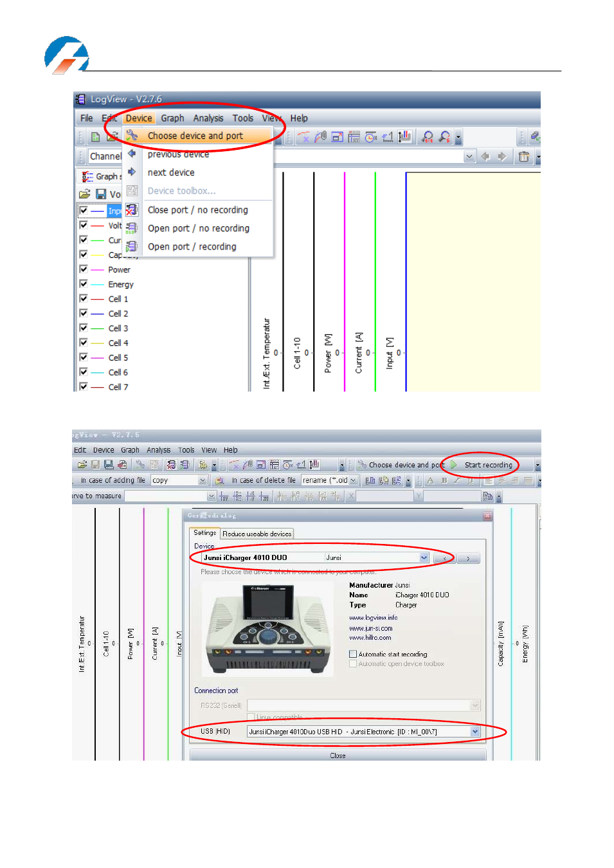Click the open folder icon above the curve list
The width and height of the screenshot is (614, 868).
pos(85,194)
